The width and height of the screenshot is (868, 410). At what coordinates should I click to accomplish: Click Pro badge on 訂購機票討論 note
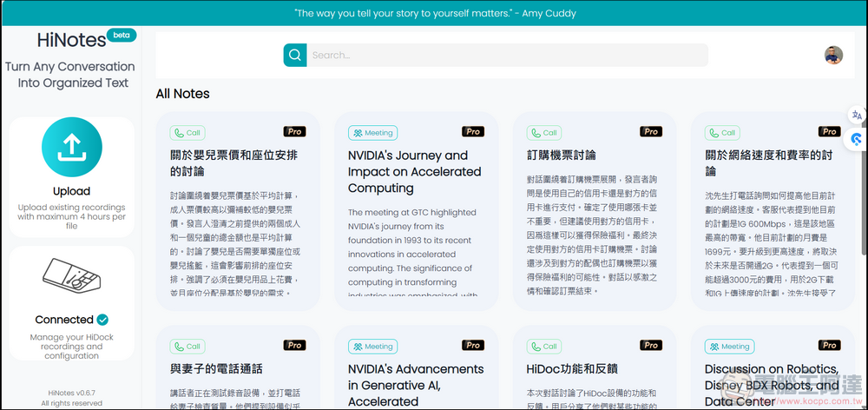pyautogui.click(x=651, y=132)
